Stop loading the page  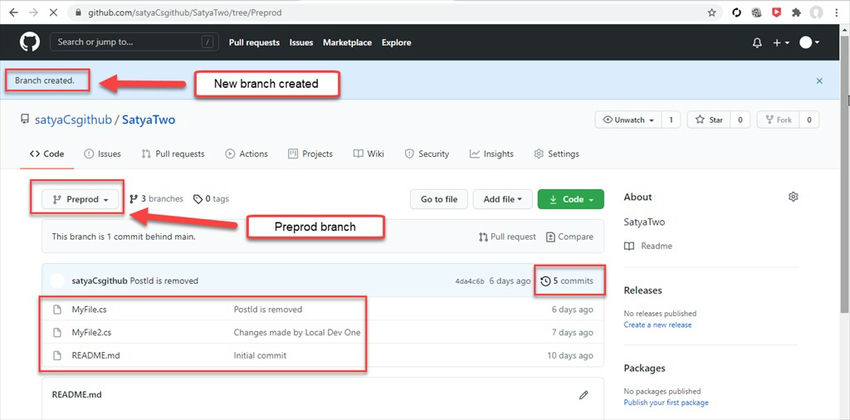(53, 12)
